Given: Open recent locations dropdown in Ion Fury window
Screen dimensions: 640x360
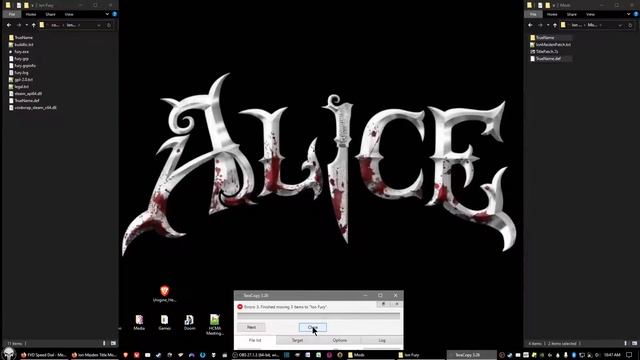Looking at the screenshot, I should tap(27, 25).
